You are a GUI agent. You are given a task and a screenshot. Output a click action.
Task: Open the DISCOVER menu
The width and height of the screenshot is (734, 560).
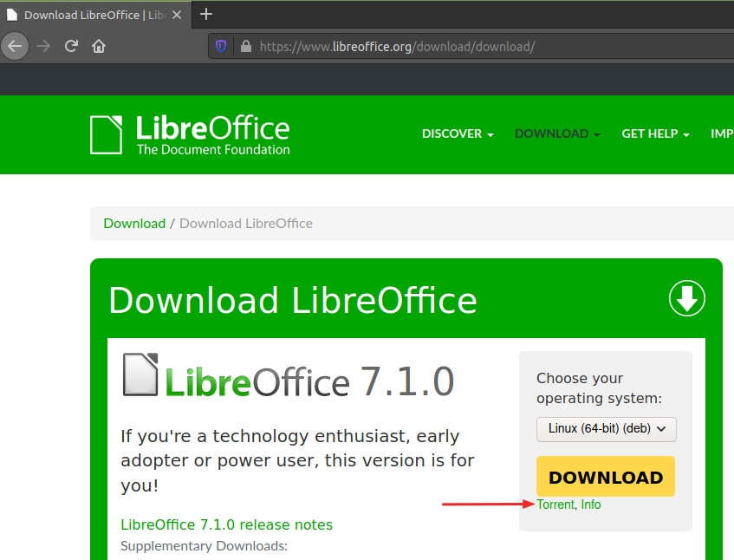point(458,133)
